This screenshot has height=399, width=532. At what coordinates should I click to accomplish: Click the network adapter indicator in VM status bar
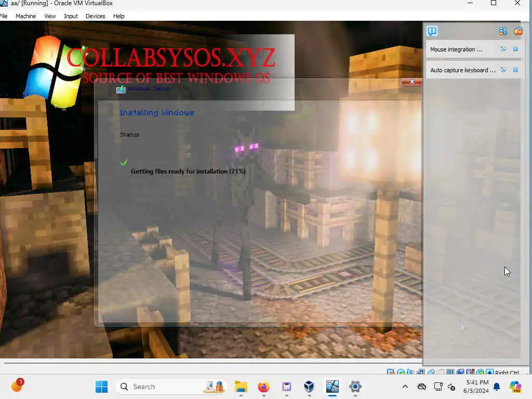point(421,372)
